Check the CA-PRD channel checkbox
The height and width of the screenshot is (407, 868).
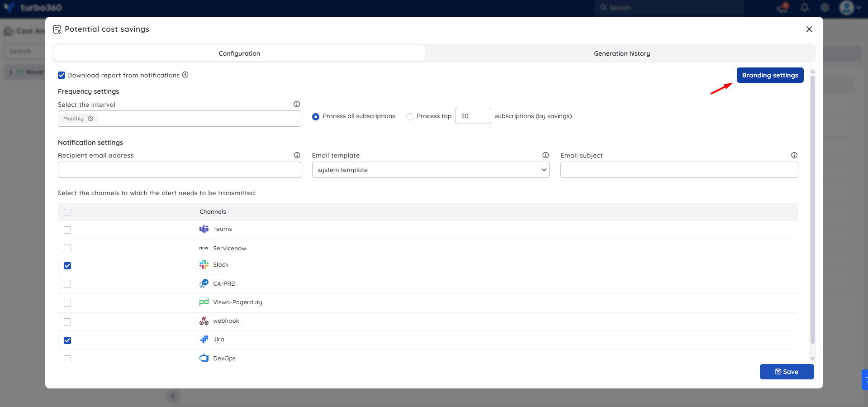(x=67, y=284)
